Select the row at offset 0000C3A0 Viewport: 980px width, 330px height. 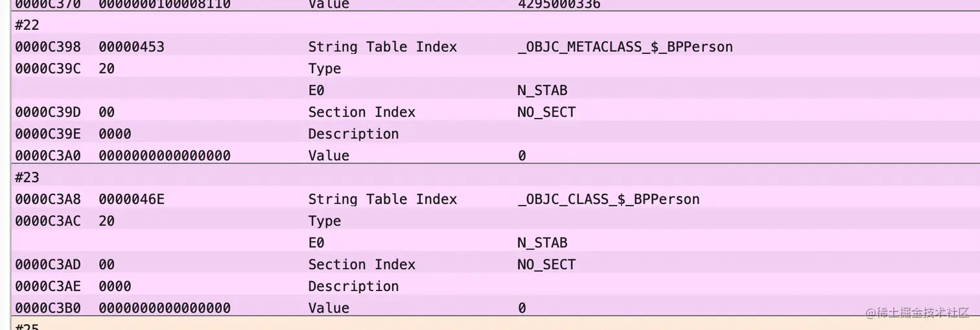(x=47, y=156)
